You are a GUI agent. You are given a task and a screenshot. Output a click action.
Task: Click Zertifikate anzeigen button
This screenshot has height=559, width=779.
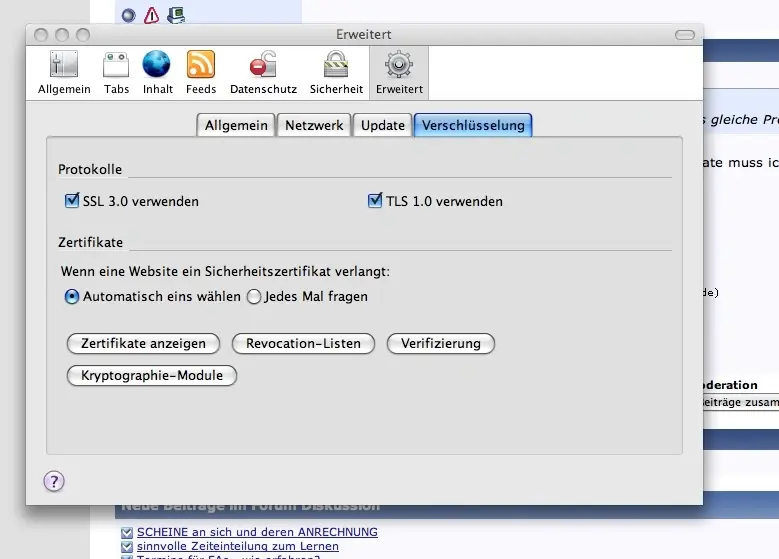[143, 343]
